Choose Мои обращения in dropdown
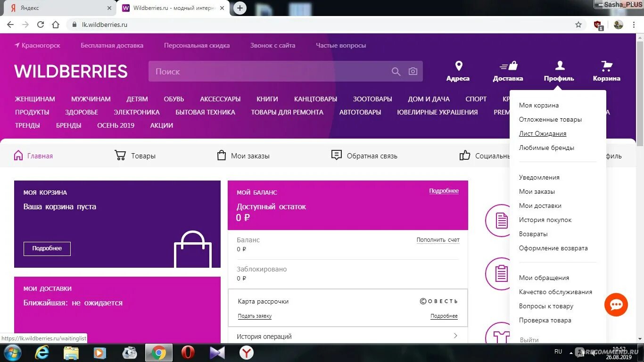The image size is (644, 362). click(x=544, y=278)
